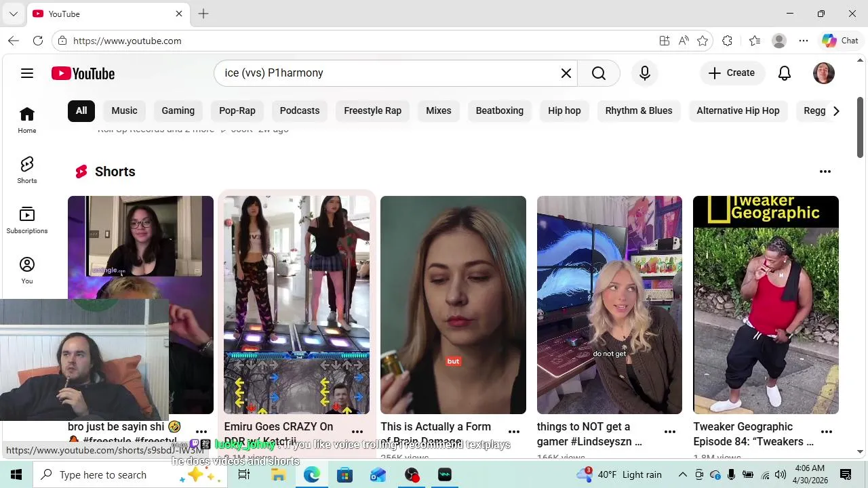Open Shorts shelf more options menu
The image size is (868, 488).
click(x=825, y=171)
